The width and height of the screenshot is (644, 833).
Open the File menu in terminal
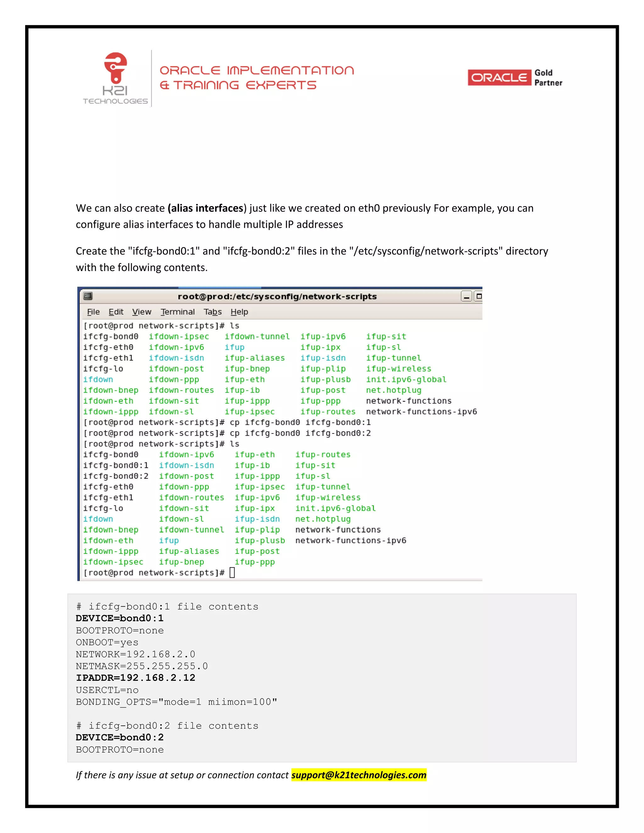click(x=93, y=312)
